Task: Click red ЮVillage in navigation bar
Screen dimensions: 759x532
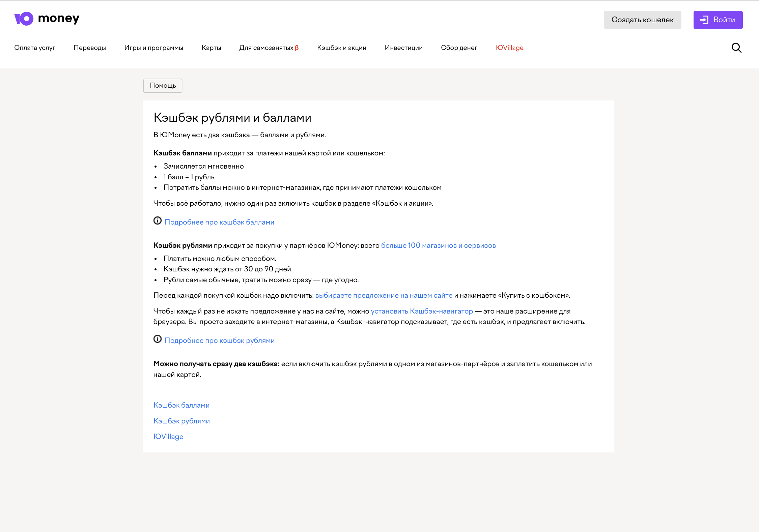Action: 509,48
